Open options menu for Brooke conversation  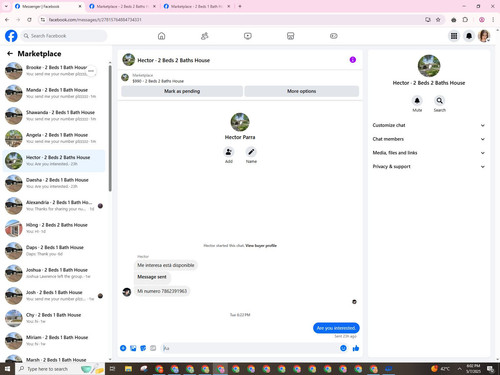[x=91, y=71]
